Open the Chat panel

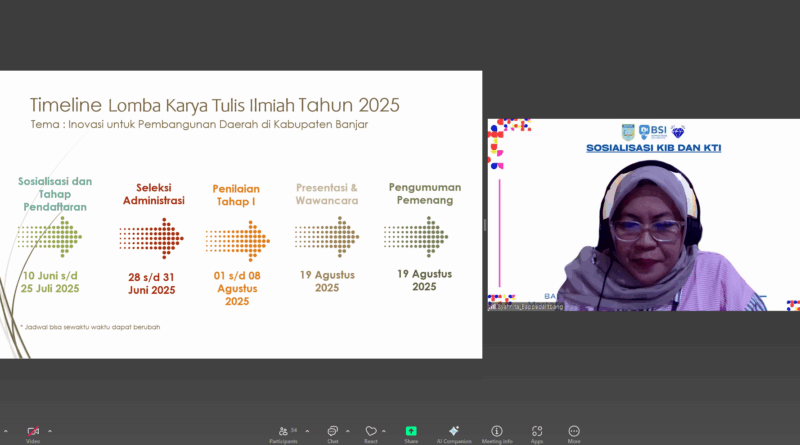coord(333,431)
